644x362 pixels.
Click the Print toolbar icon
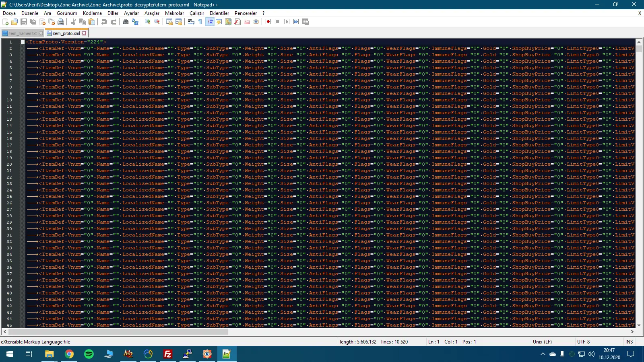pos(61,22)
